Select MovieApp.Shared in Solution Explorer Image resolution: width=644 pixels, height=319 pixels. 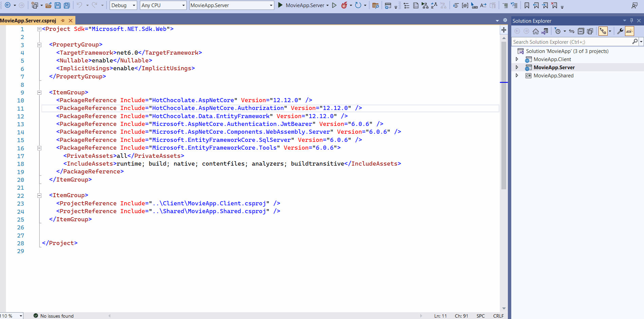(553, 76)
